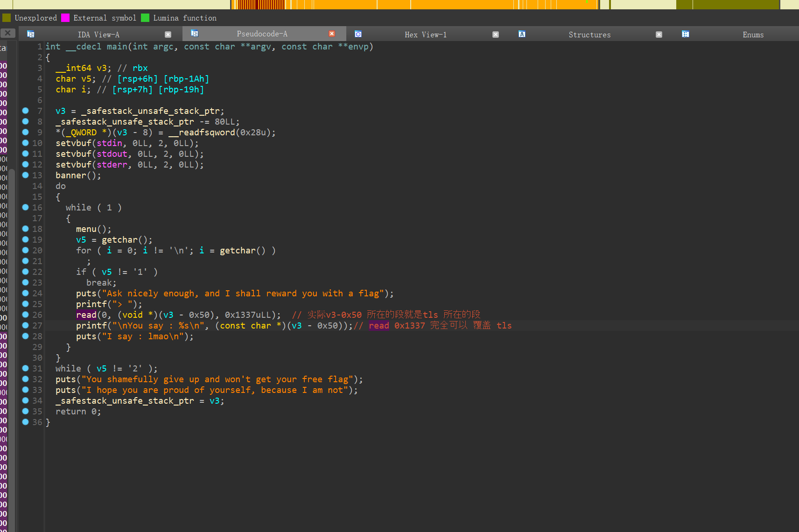Click the 'You shamefully give up' string
799x532 pixels.
coord(217,379)
